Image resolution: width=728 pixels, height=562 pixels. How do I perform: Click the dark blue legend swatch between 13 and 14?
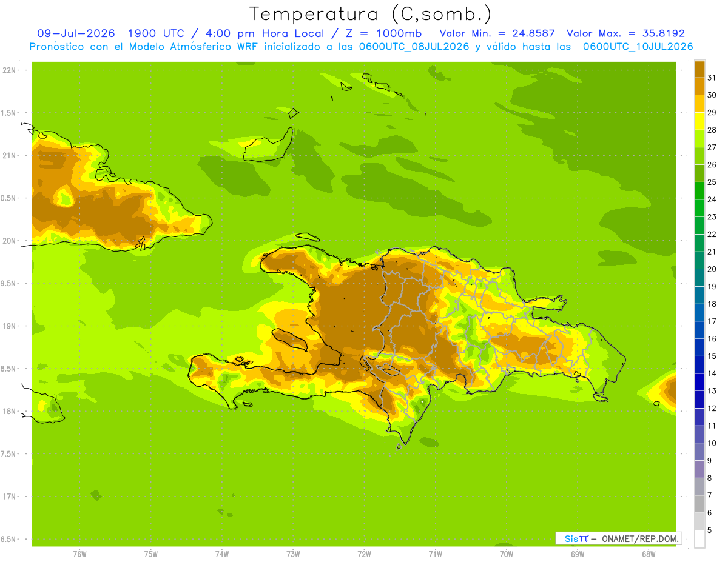[699, 383]
